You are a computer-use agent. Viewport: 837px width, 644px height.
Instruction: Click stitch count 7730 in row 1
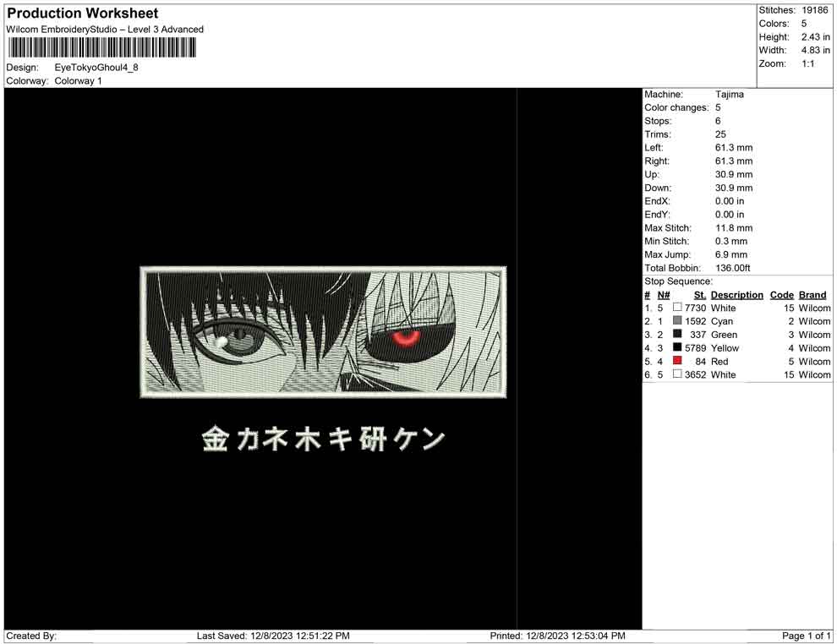coord(695,308)
